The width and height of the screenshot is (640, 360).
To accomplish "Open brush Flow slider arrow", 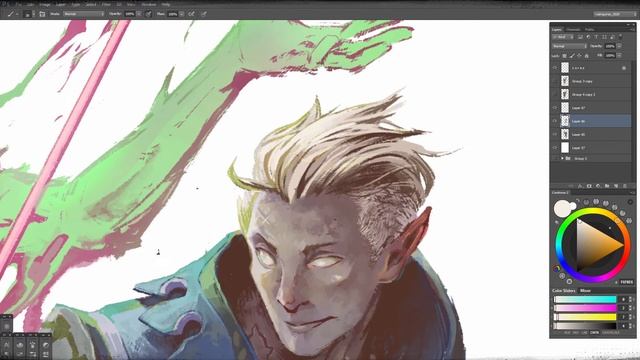I will click(x=182, y=14).
